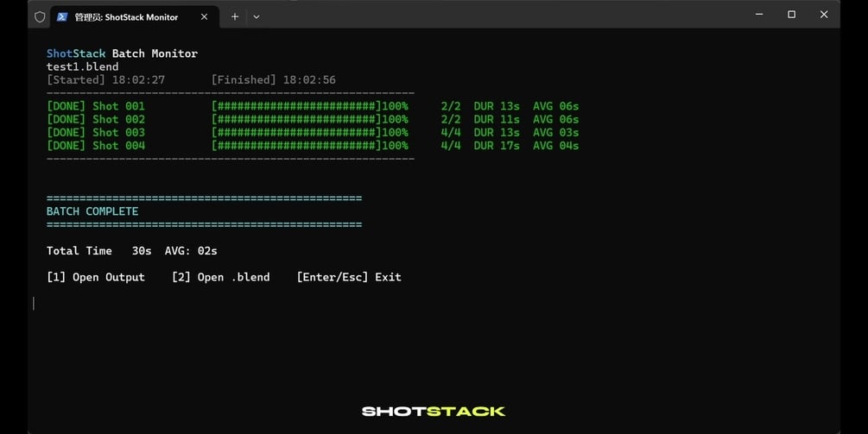Expand the new tab profile dropdown

point(257,16)
